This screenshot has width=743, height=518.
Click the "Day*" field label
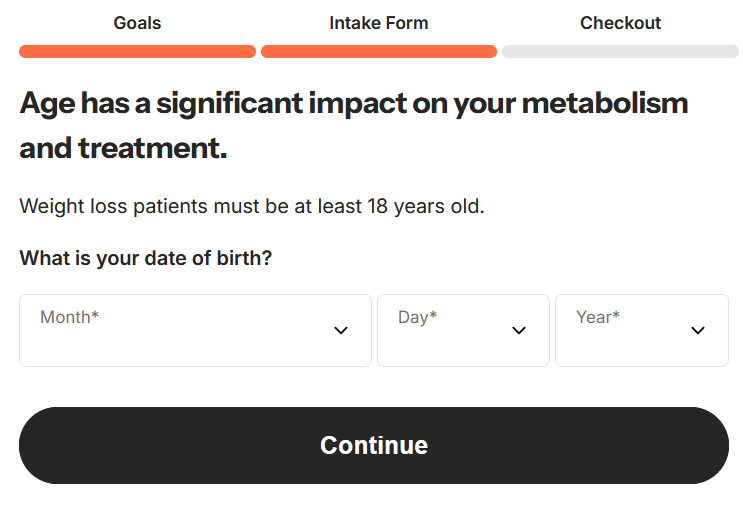click(x=418, y=317)
